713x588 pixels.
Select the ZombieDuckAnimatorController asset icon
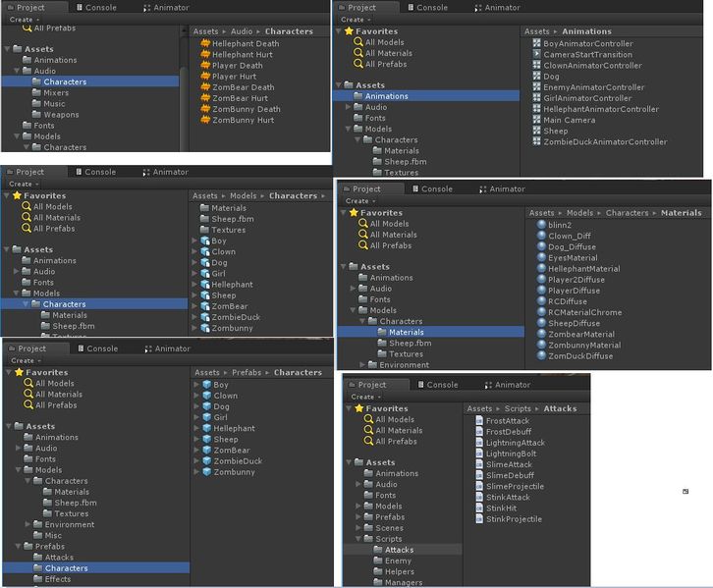coord(536,141)
